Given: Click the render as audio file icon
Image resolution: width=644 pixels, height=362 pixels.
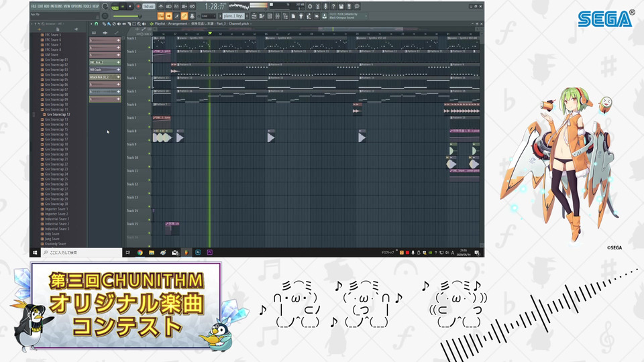Looking at the screenshot, I should (x=349, y=6).
